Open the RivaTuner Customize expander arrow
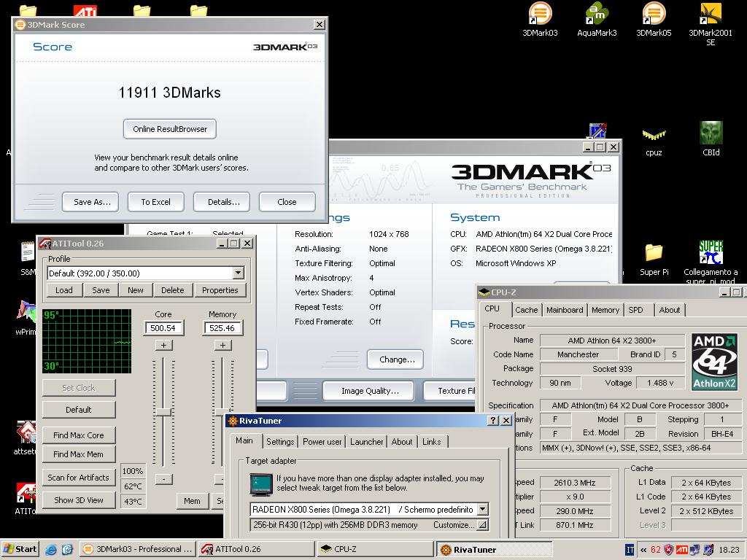 pyautogui.click(x=482, y=525)
